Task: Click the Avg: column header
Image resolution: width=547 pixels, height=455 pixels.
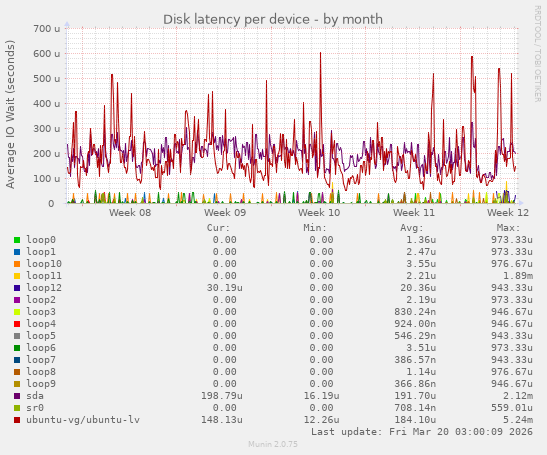Action: 412,228
